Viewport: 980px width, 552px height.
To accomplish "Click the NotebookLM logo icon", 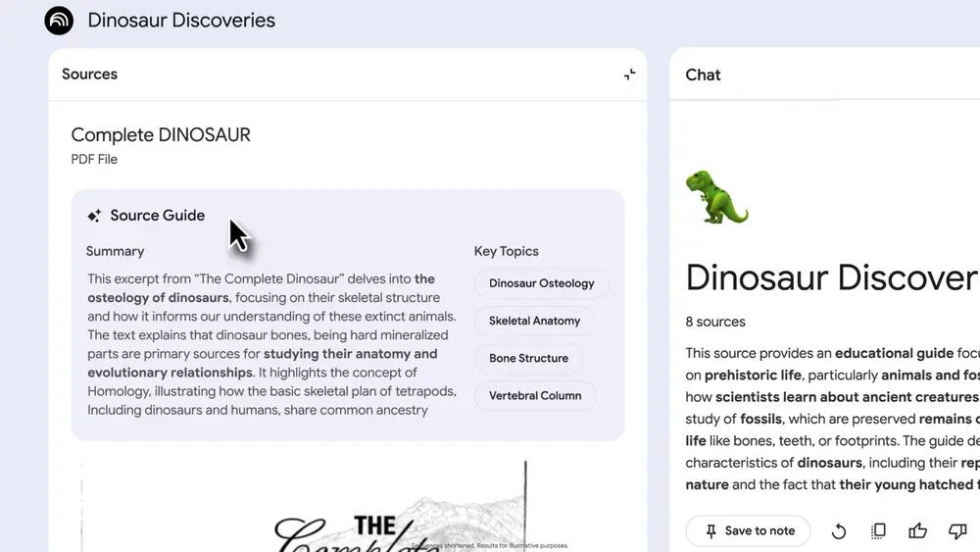I will (59, 21).
